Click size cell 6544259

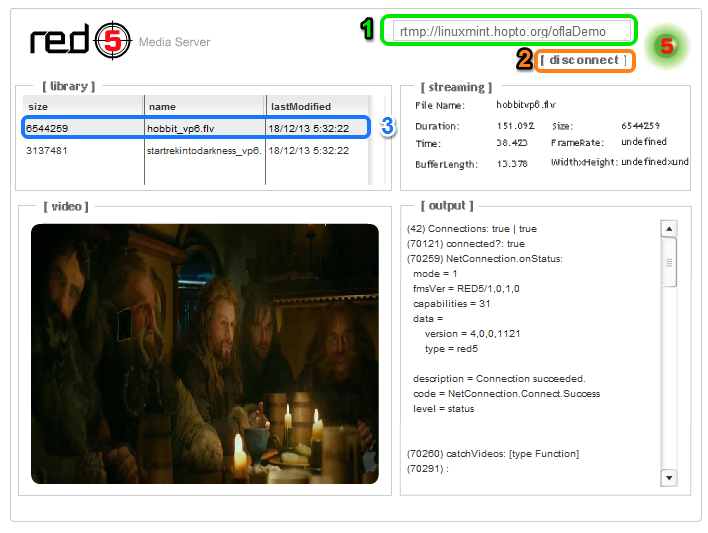pos(47,129)
